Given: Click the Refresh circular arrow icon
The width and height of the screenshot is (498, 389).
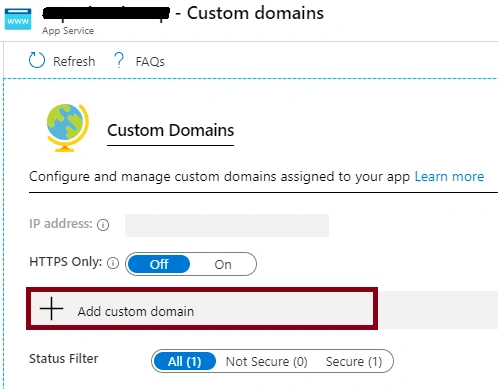Looking at the screenshot, I should pos(37,60).
